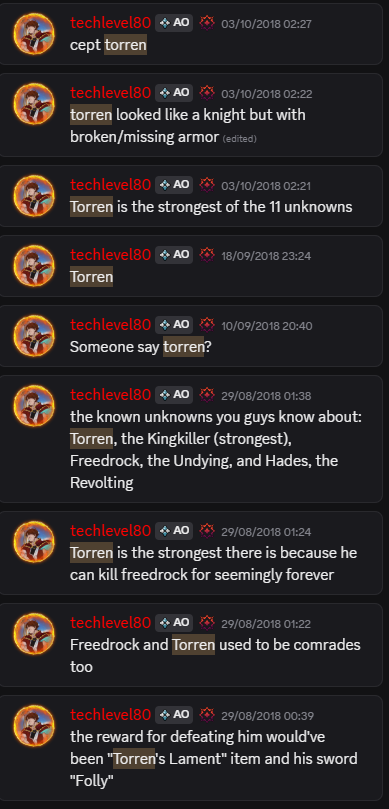Click AO tag on the 29/08/2018 01:38 message
The image size is (389, 809).
(174, 395)
